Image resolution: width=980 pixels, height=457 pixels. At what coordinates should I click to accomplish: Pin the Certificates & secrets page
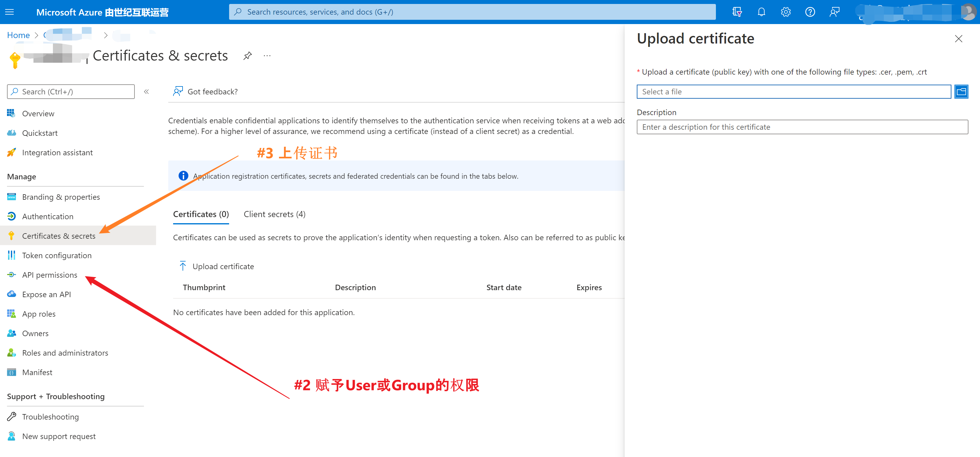click(248, 56)
